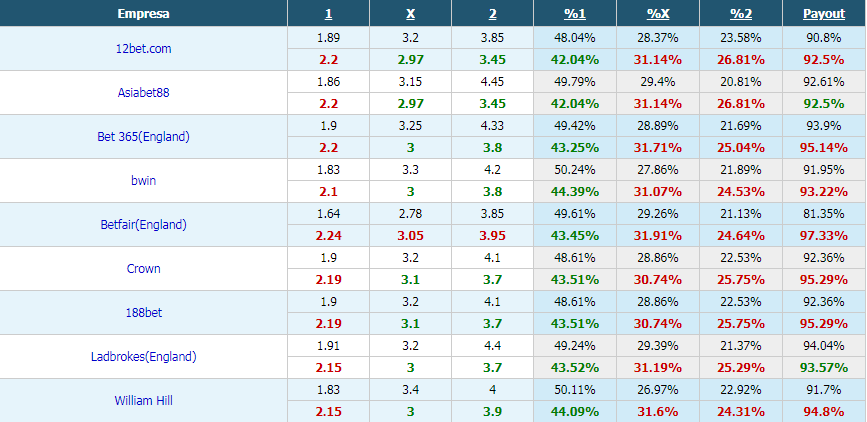The width and height of the screenshot is (867, 422).
Task: Click the %1 column header link
Action: tap(574, 14)
